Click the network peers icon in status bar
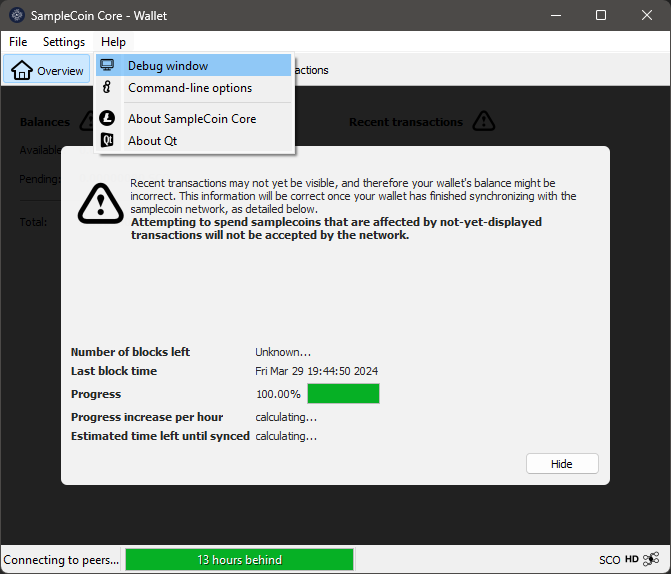The image size is (671, 574). tap(651, 559)
